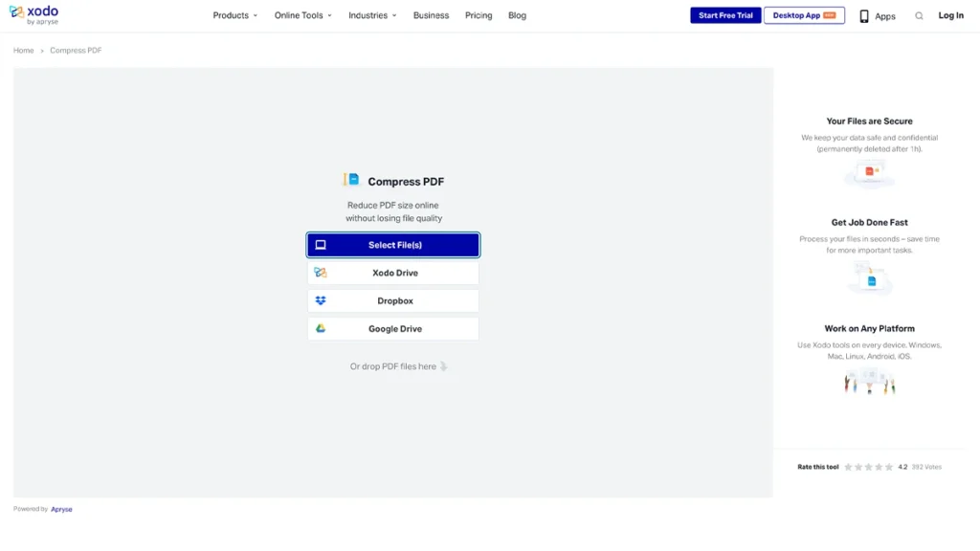The height and width of the screenshot is (551, 980).
Task: Click the Work on Any Platform illustration
Action: tap(869, 381)
